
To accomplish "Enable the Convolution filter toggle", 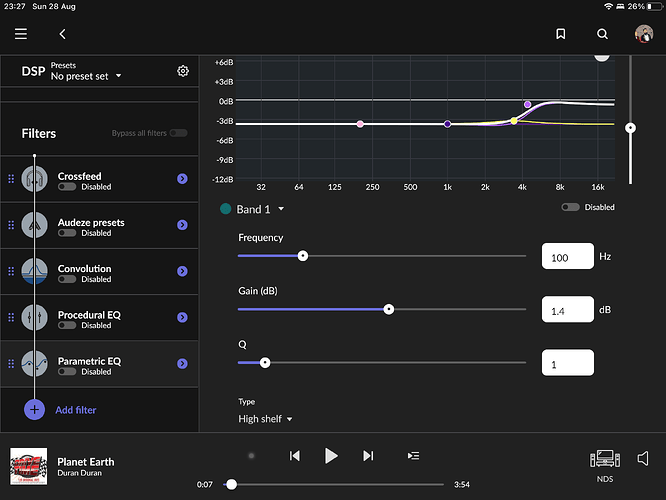I will [x=67, y=279].
